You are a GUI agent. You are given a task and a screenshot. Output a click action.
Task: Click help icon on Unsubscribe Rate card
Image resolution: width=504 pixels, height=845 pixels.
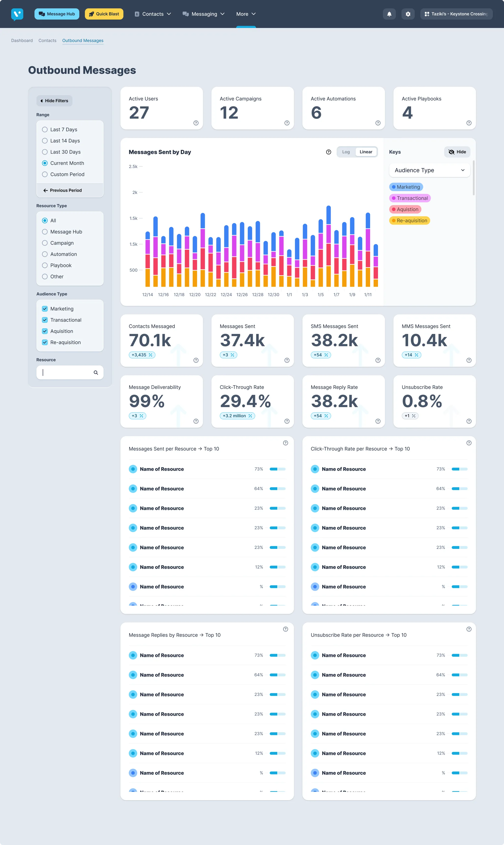tap(469, 421)
